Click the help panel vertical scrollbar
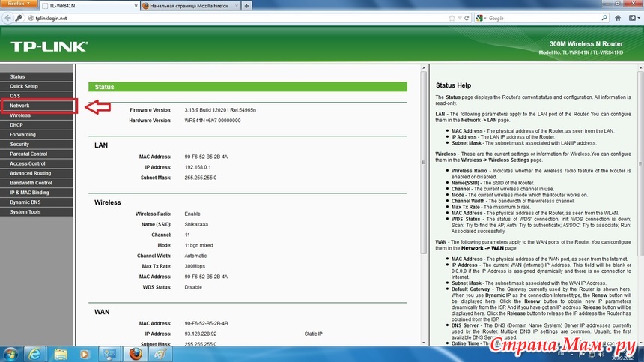Viewport: 644px width, 362px height. pyautogui.click(x=640, y=163)
